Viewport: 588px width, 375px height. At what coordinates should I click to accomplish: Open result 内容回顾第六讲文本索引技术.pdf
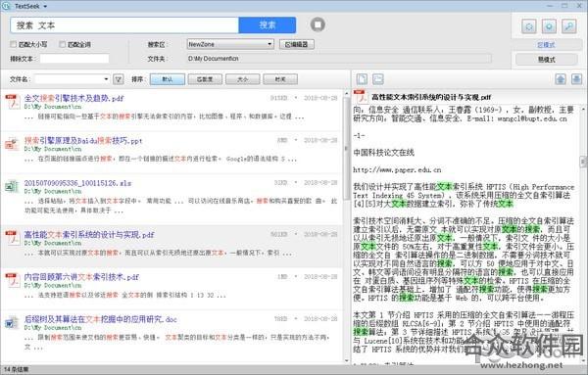(81, 277)
